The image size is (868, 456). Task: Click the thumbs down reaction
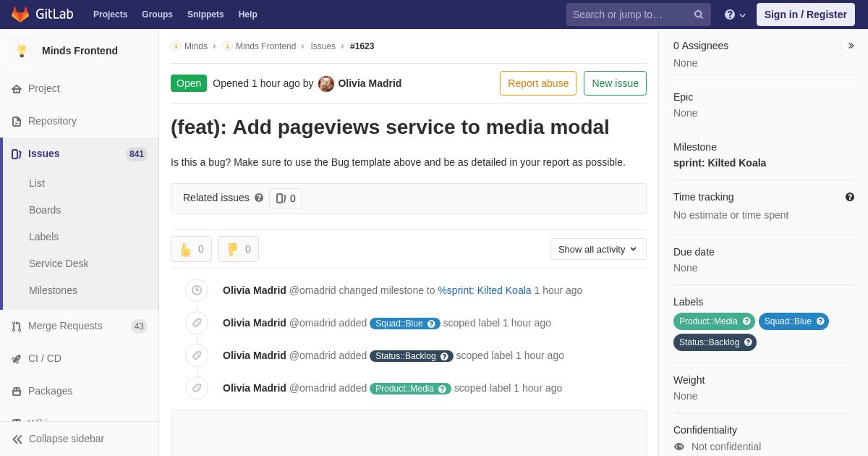click(x=238, y=249)
